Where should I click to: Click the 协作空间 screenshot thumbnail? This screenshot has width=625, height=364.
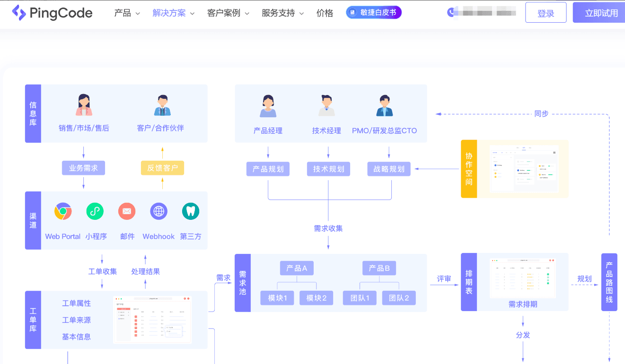click(524, 169)
